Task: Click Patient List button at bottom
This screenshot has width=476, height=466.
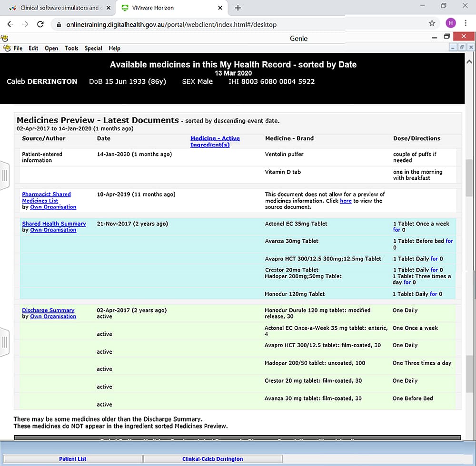Action: coord(73,459)
